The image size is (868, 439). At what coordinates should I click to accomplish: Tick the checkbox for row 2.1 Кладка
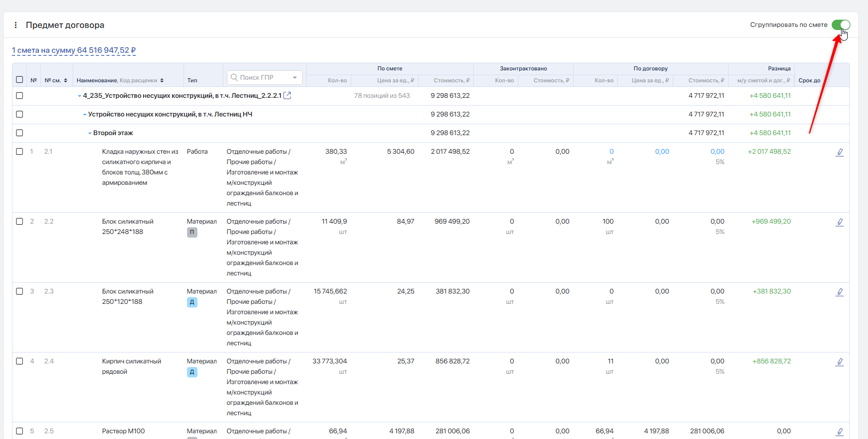tap(20, 152)
